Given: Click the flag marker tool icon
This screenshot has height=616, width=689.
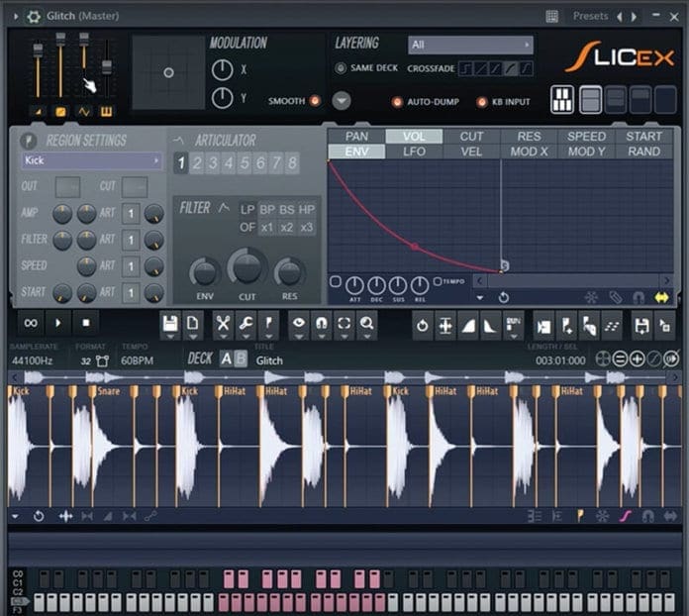Looking at the screenshot, I should (268, 324).
